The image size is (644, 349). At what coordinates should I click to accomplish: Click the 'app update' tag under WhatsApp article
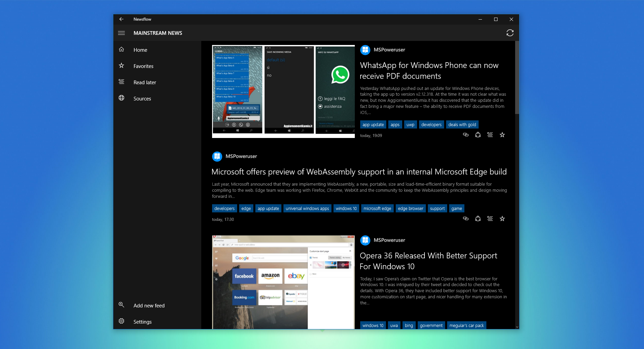click(373, 124)
